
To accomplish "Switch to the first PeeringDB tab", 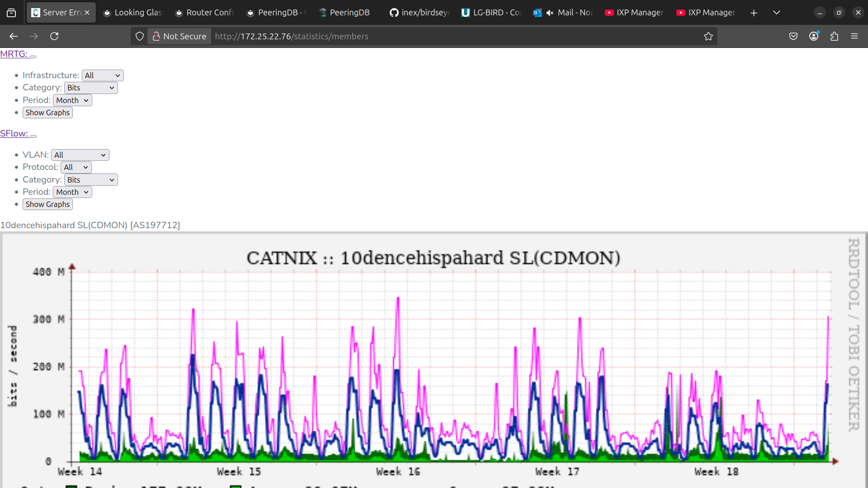I will tap(276, 13).
